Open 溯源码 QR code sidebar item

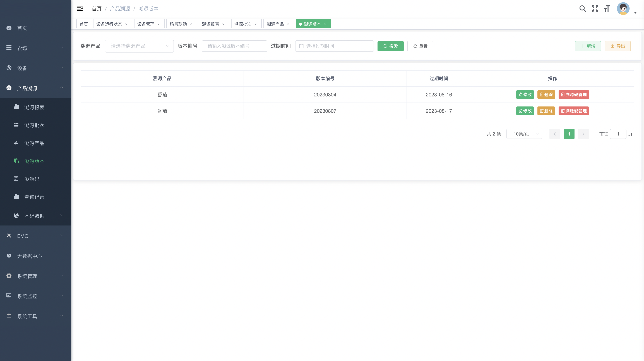[32, 179]
